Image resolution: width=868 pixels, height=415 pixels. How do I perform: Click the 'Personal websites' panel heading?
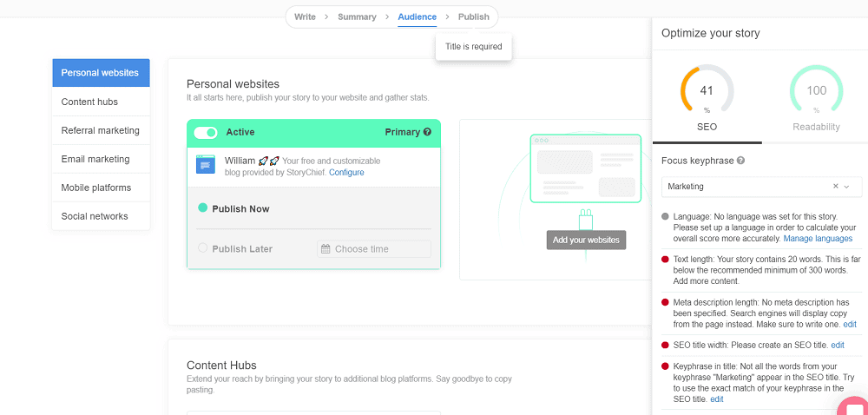[233, 84]
